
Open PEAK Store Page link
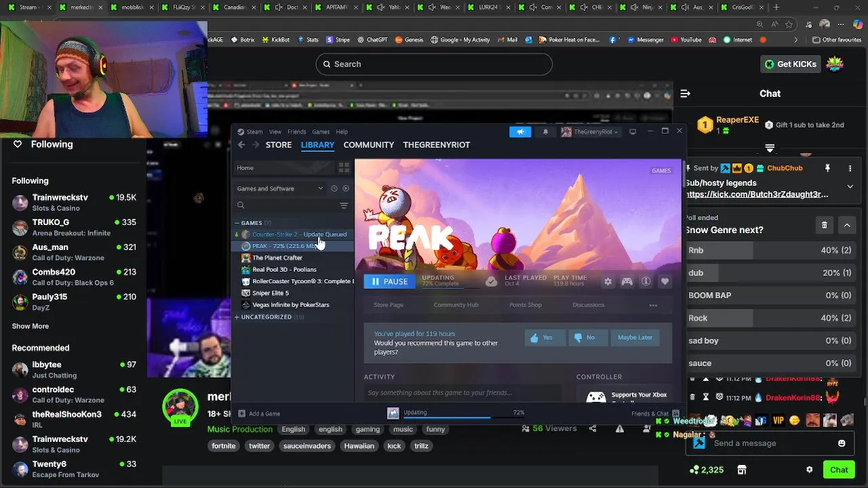(389, 305)
